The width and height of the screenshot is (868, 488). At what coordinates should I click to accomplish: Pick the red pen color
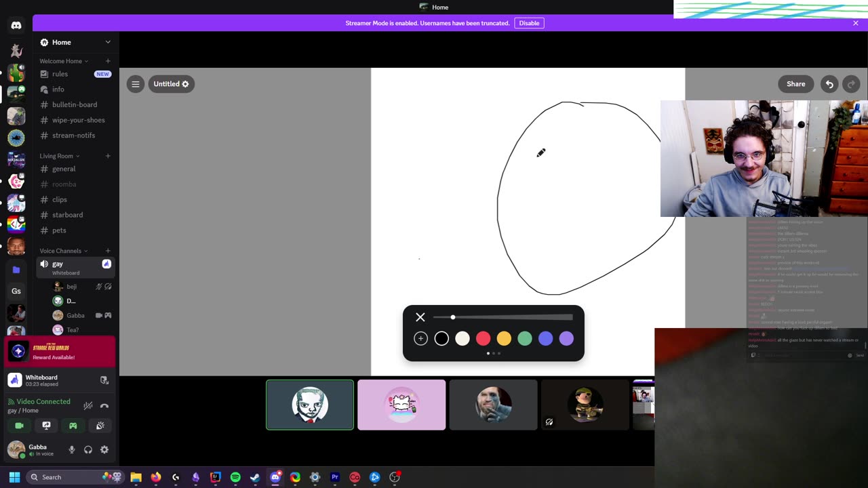483,338
